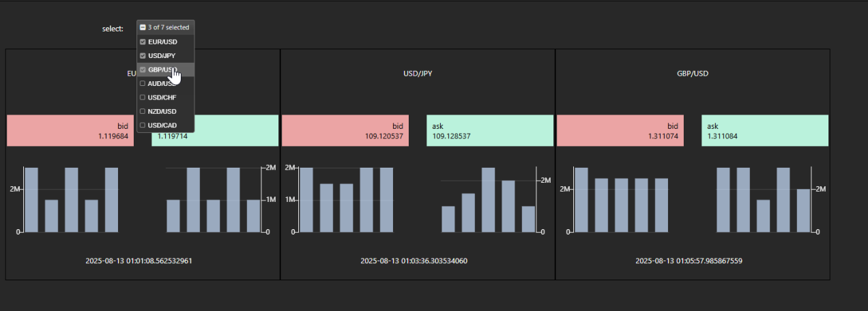Click the EUR/USD timestamp text
868x311 pixels.
click(143, 261)
